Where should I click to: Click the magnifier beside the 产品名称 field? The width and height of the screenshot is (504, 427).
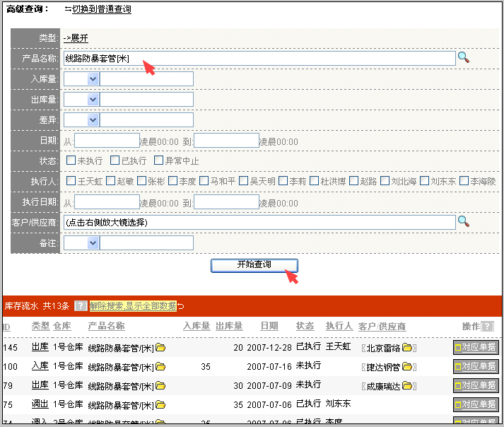pyautogui.click(x=464, y=58)
